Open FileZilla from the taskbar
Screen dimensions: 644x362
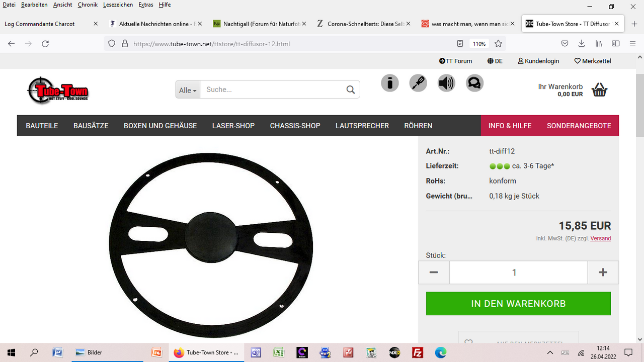417,352
